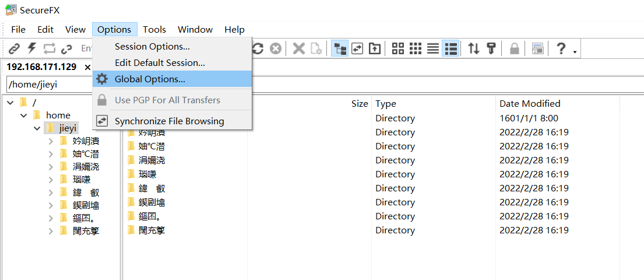Image resolution: width=644 pixels, height=280 pixels.
Task: Go up to the parent folder icon
Action: (x=374, y=48)
